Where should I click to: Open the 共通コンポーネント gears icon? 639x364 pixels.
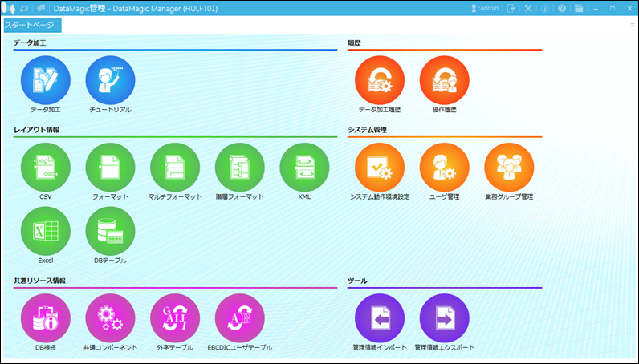coord(110,318)
